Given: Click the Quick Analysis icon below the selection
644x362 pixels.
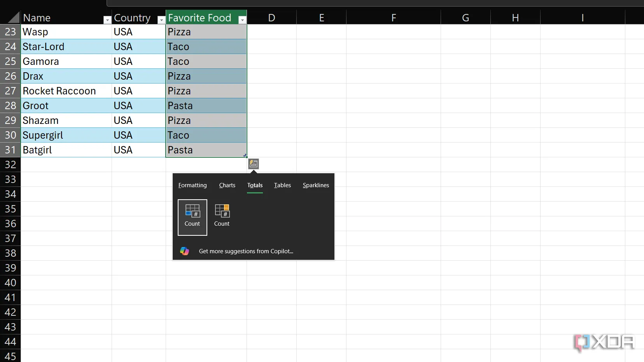Looking at the screenshot, I should (254, 164).
